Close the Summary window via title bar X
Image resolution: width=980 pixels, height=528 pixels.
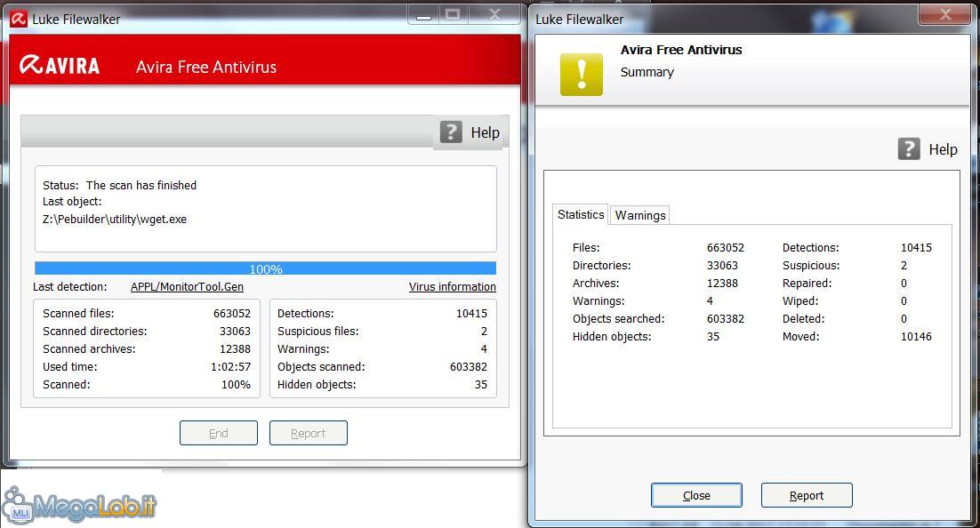945,14
